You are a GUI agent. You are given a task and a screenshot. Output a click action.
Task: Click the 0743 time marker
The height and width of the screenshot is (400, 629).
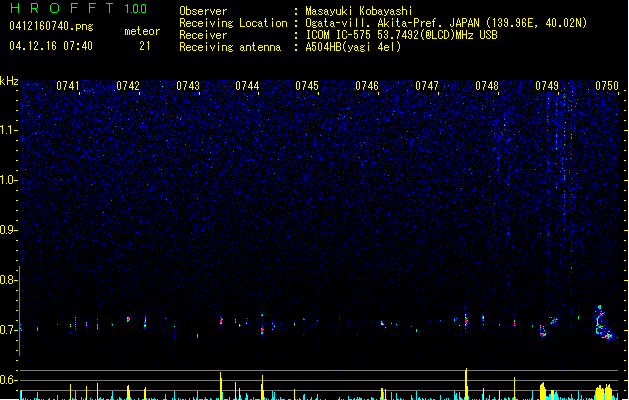click(188, 86)
